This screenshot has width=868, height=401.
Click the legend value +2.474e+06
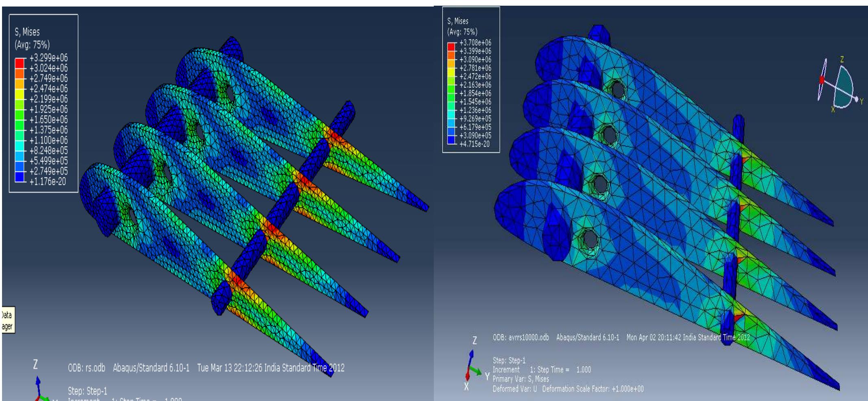[x=48, y=89]
